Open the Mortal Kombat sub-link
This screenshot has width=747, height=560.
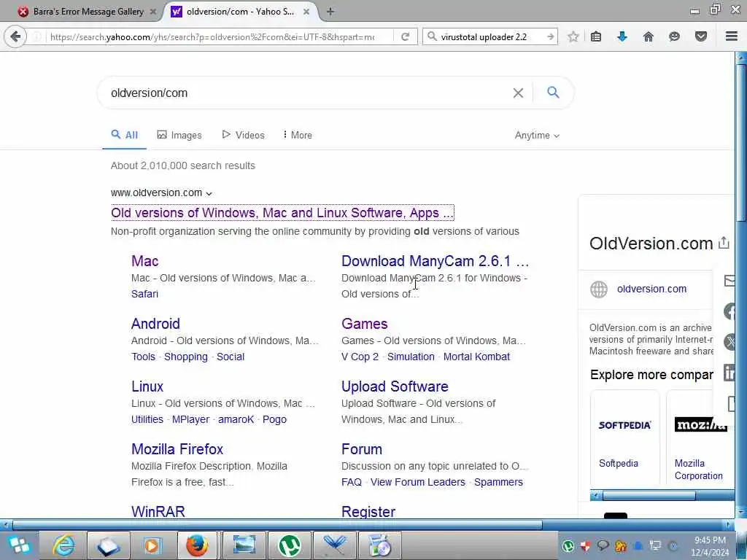pos(476,357)
